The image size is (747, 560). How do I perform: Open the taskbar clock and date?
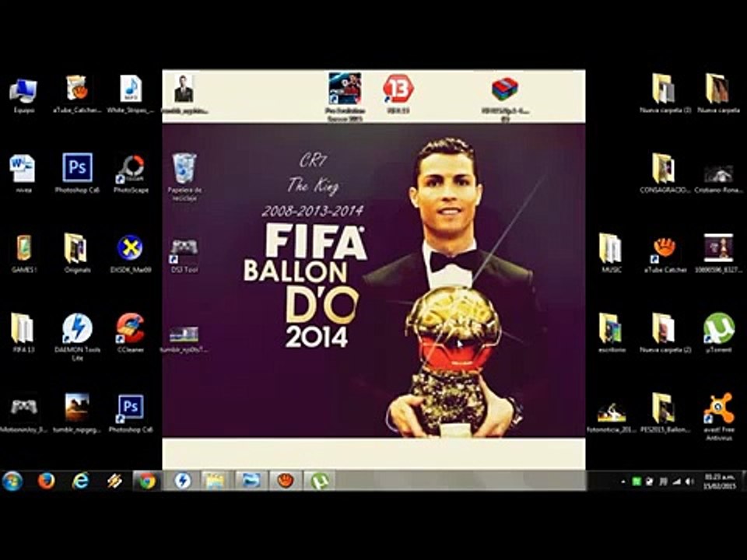pos(720,481)
